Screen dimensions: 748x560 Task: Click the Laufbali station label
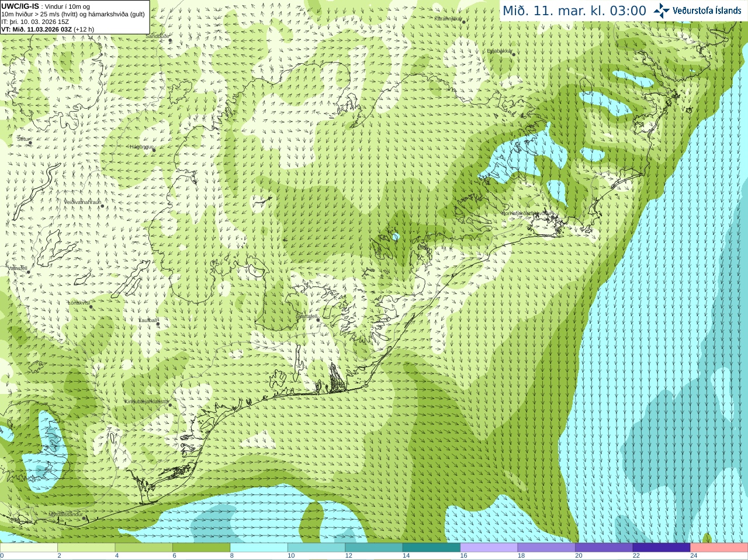148,320
